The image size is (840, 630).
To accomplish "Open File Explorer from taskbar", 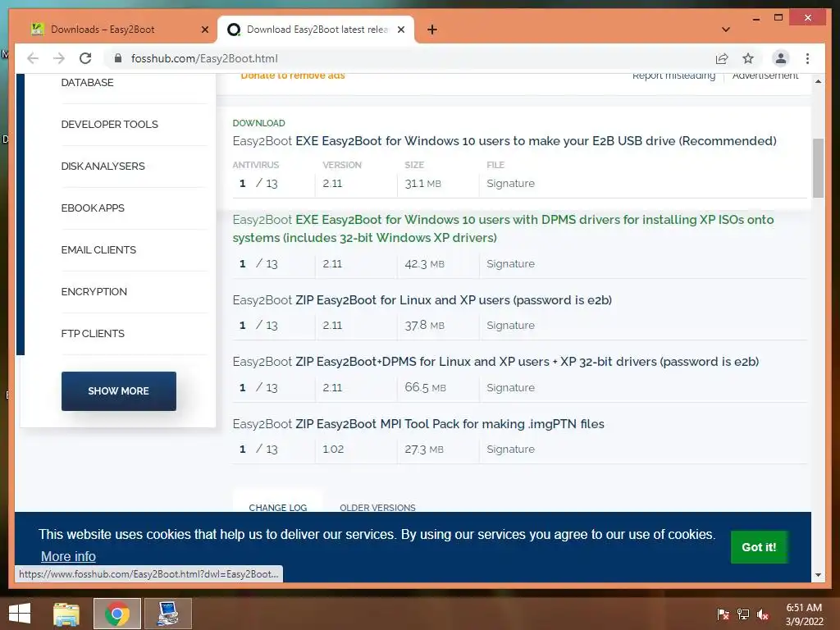I will click(x=66, y=614).
